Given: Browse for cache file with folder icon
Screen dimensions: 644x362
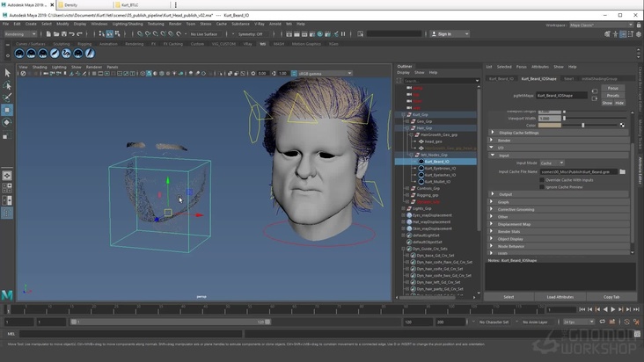Looking at the screenshot, I should tap(623, 172).
